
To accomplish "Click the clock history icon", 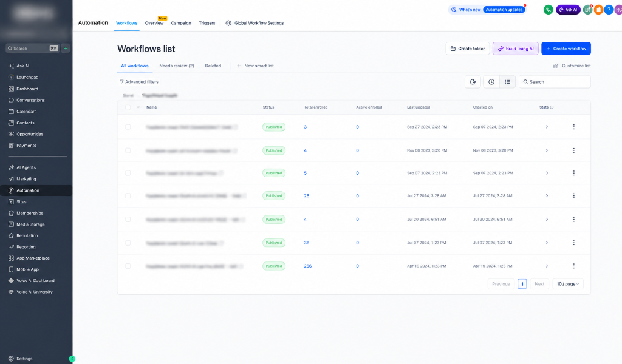I will (491, 82).
